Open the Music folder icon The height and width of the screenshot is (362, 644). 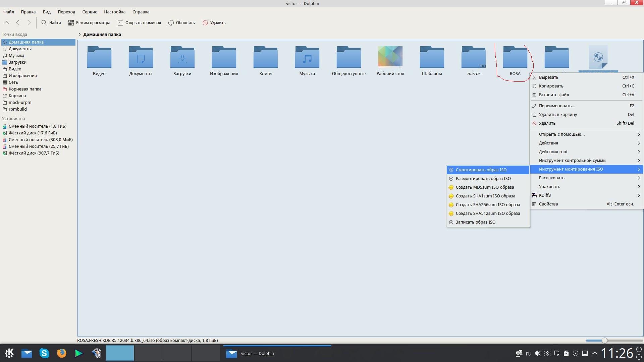(307, 58)
